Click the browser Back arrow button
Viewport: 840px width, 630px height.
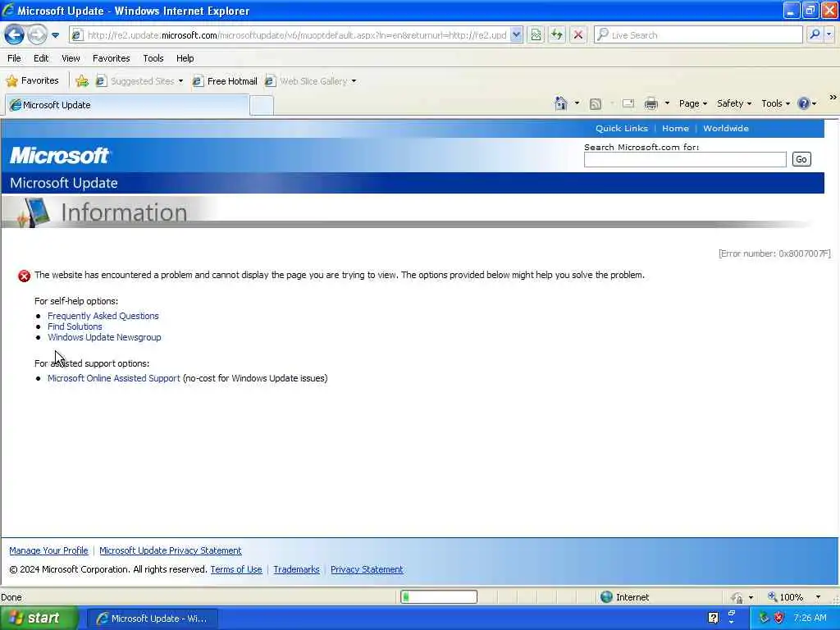click(x=15, y=35)
